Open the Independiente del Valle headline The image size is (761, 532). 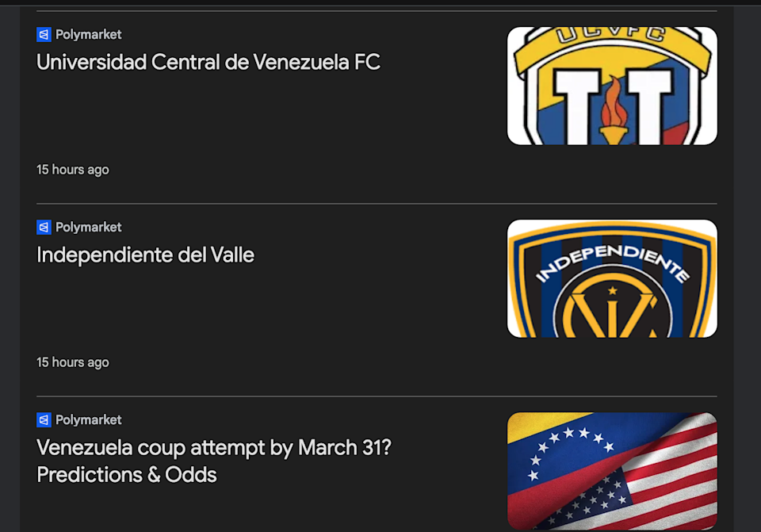145,255
